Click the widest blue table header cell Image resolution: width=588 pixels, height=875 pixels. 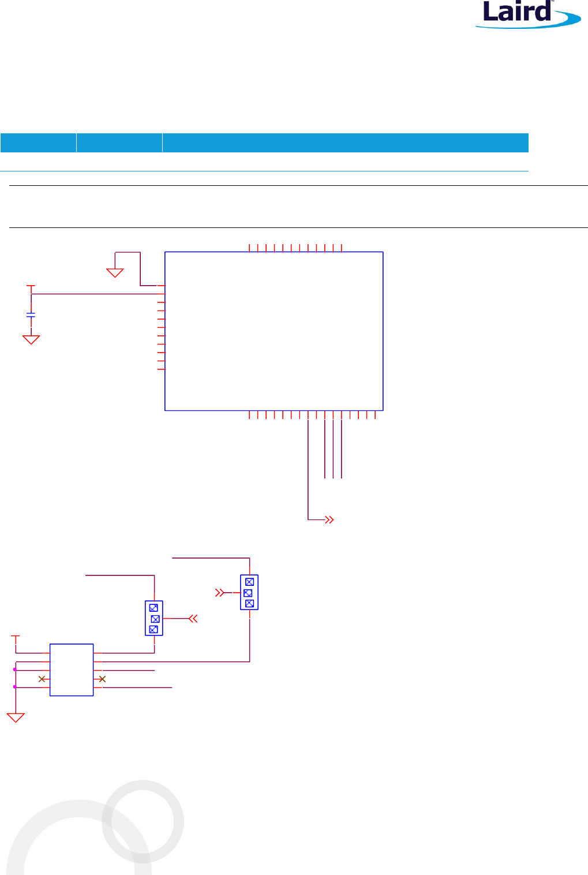[346, 143]
